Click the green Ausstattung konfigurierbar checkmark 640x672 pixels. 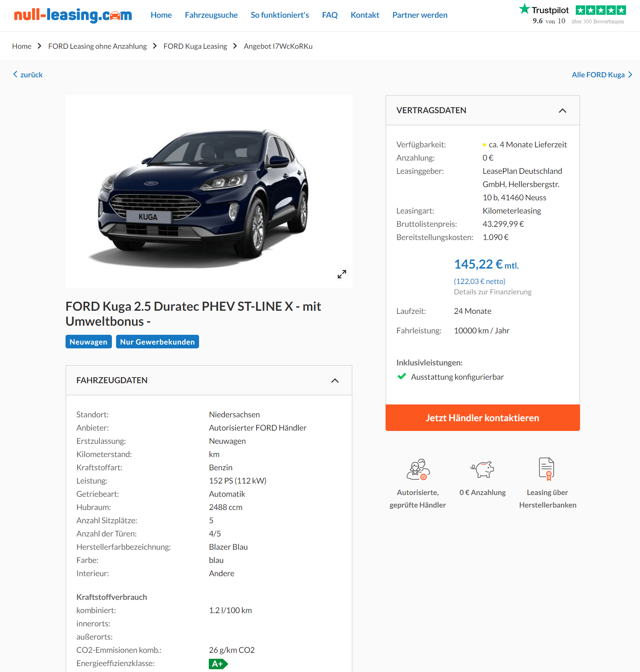[402, 376]
